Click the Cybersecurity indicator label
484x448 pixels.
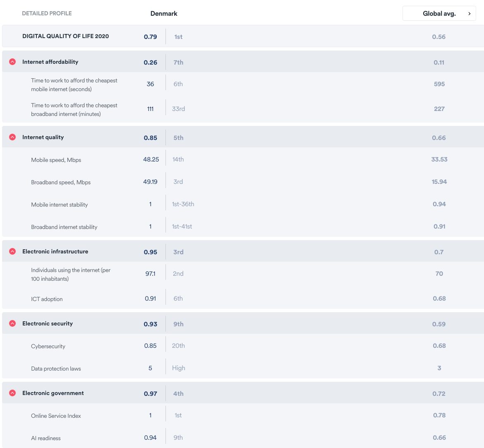point(48,346)
